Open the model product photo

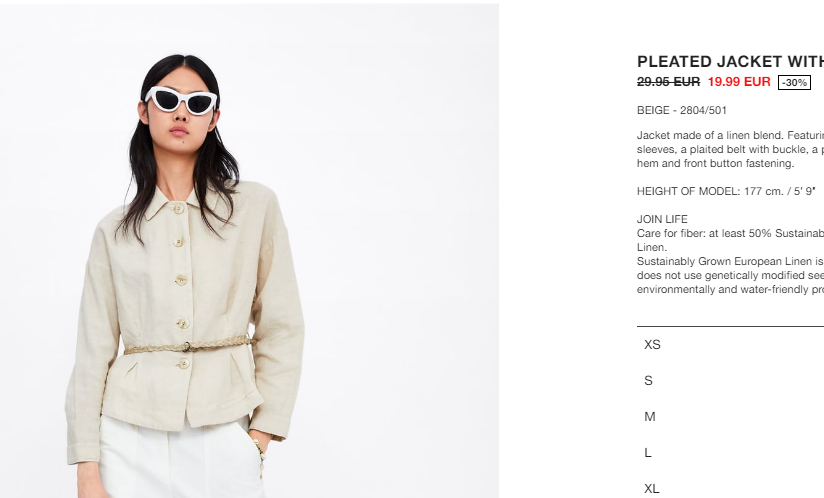click(249, 251)
